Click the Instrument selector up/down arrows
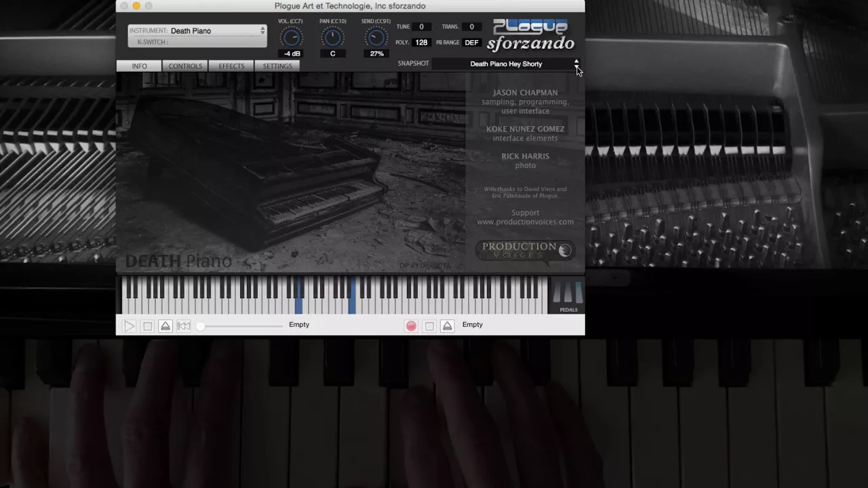This screenshot has height=488, width=868. pyautogui.click(x=262, y=30)
